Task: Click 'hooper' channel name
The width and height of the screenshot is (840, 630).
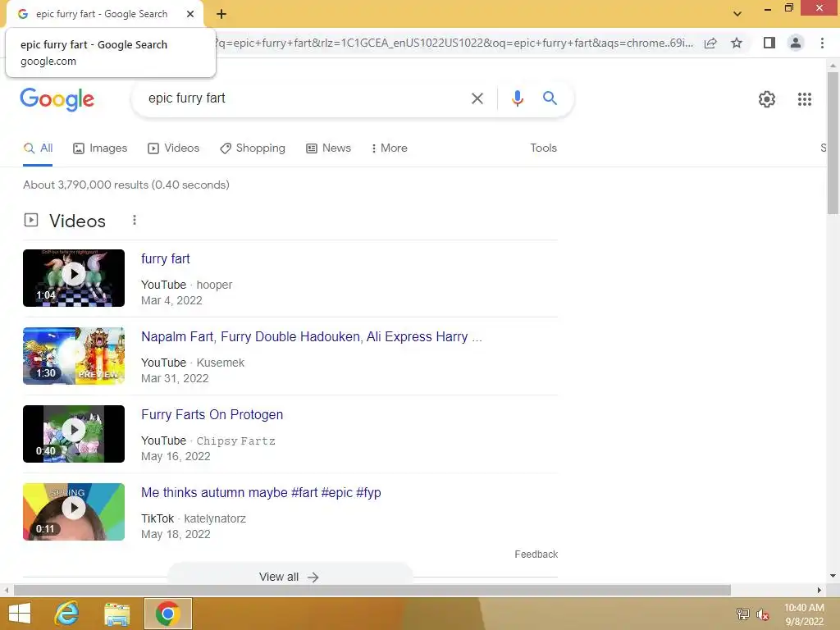Action: (x=214, y=285)
